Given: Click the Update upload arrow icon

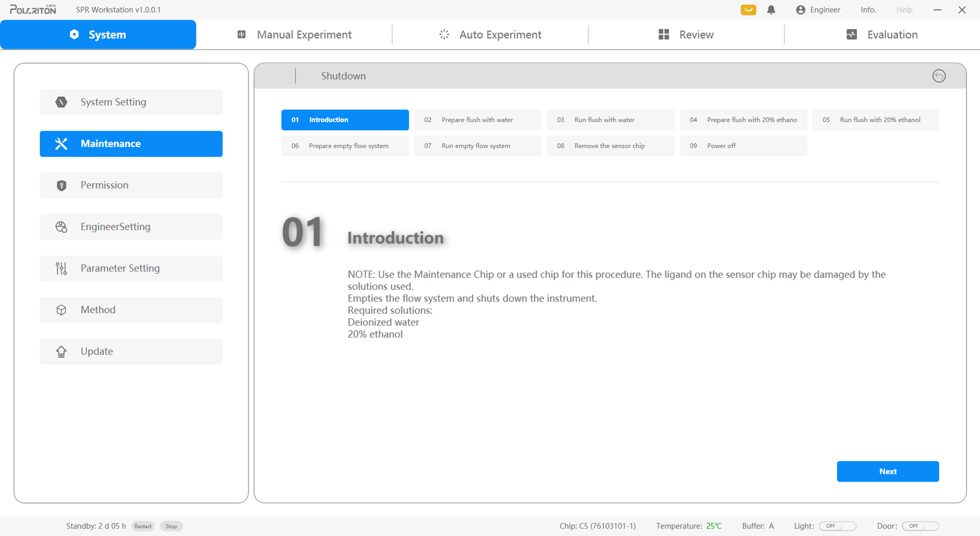Looking at the screenshot, I should (x=62, y=351).
